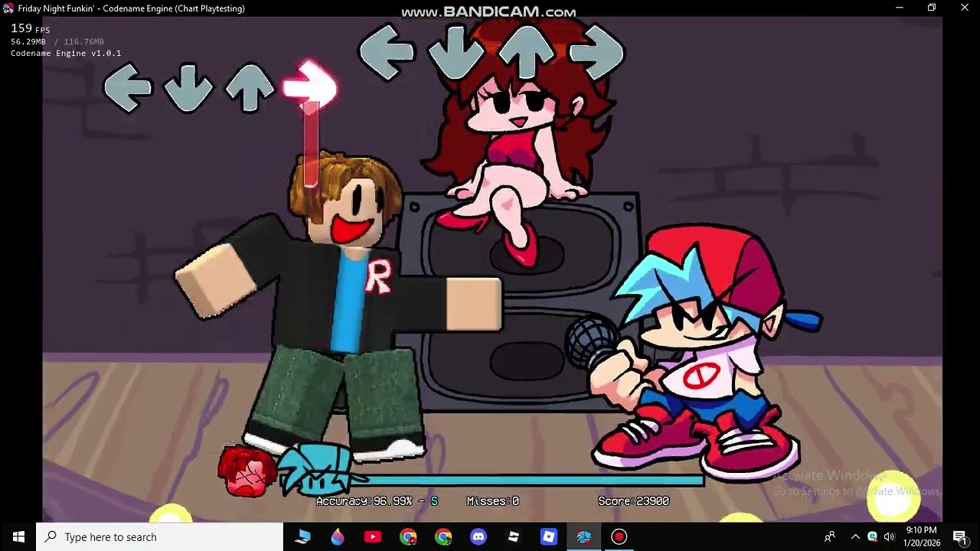Image resolution: width=980 pixels, height=551 pixels.
Task: Click the player's right arrow receptor
Action: click(x=596, y=52)
